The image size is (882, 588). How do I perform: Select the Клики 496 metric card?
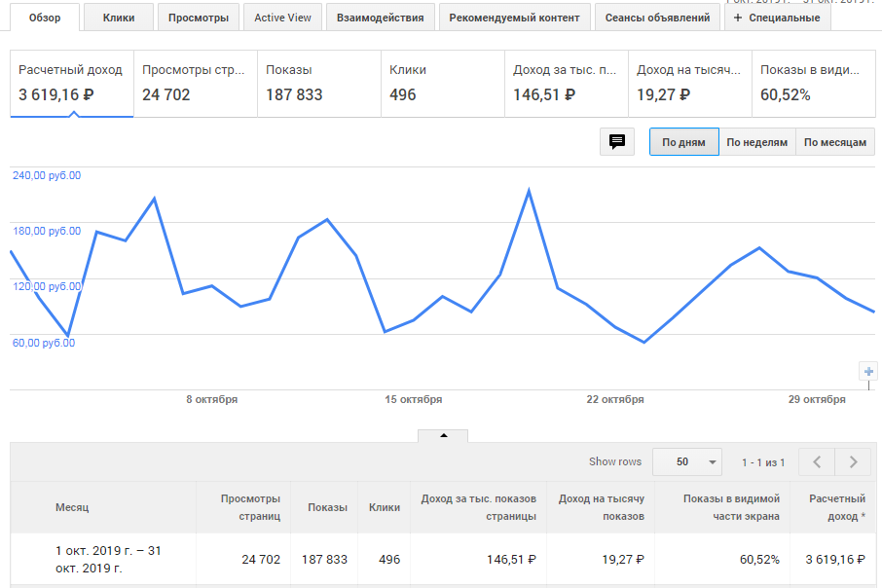(443, 84)
